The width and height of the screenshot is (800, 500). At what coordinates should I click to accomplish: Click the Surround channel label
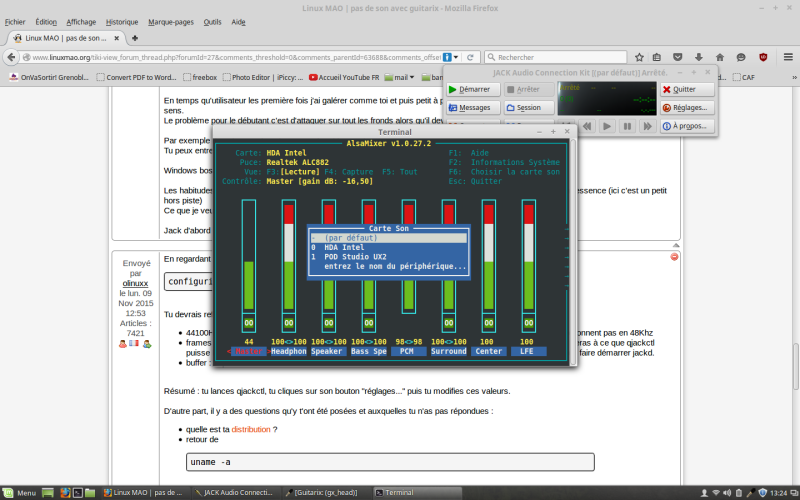pyautogui.click(x=448, y=352)
